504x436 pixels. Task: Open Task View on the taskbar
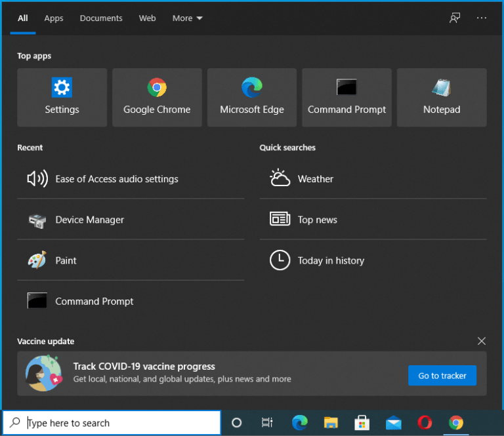pyautogui.click(x=267, y=423)
